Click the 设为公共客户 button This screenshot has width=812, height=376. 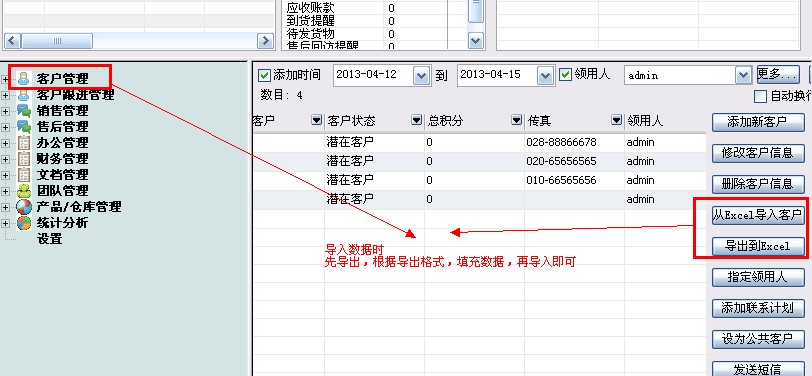point(758,340)
